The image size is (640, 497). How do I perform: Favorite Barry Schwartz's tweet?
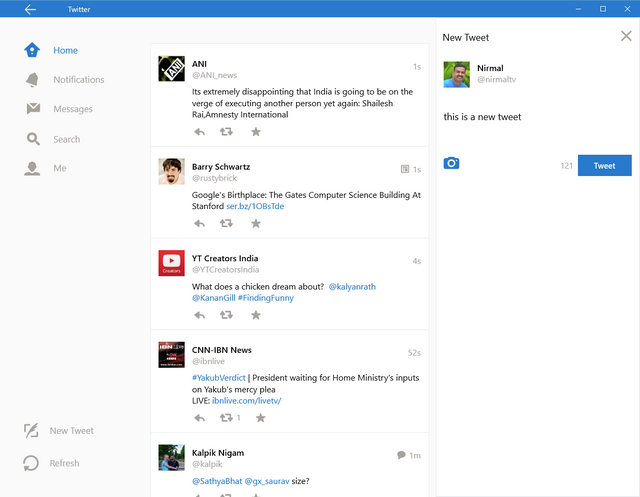coord(256,224)
